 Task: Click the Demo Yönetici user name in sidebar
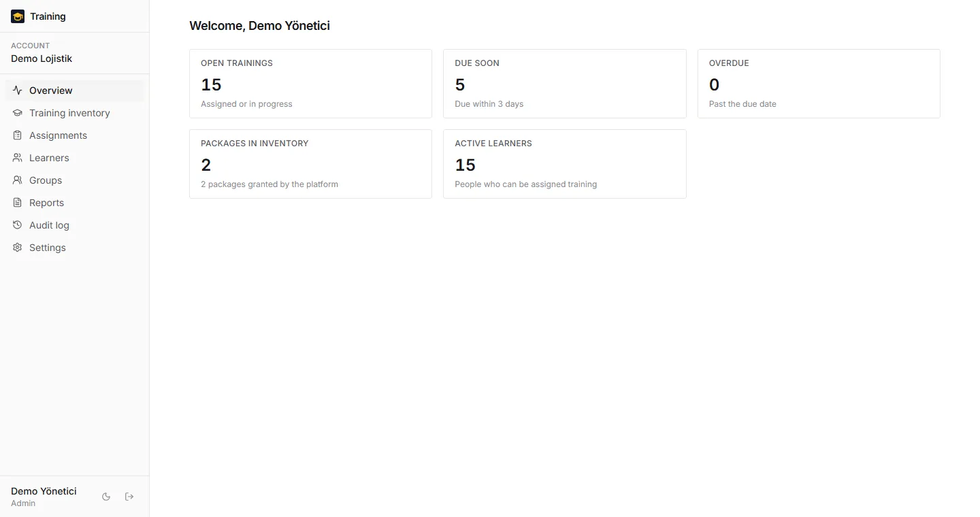[44, 491]
